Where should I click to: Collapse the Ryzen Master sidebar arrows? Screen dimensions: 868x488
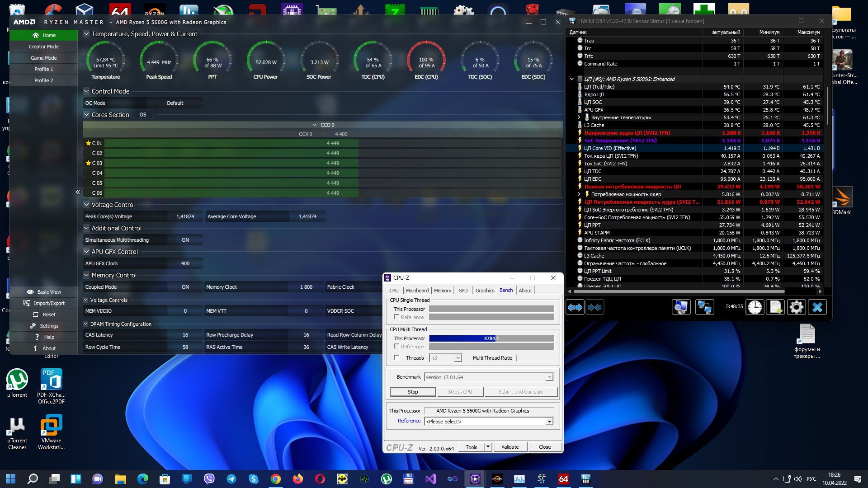coord(78,192)
